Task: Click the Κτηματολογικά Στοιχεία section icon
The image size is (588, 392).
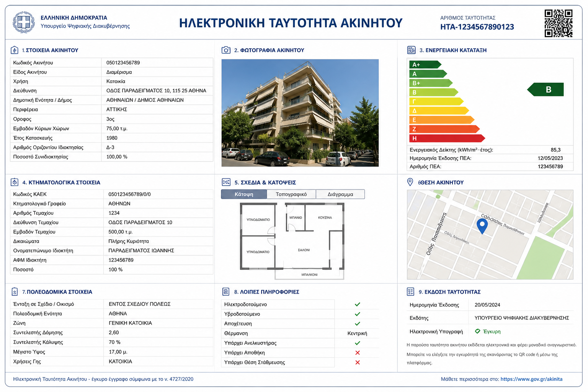Action: point(14,182)
